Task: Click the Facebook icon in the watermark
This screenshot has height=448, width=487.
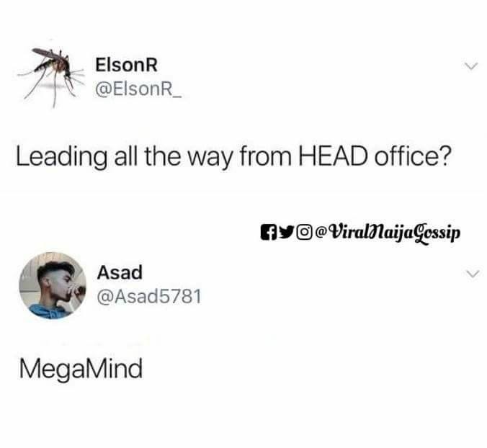Action: tap(269, 232)
